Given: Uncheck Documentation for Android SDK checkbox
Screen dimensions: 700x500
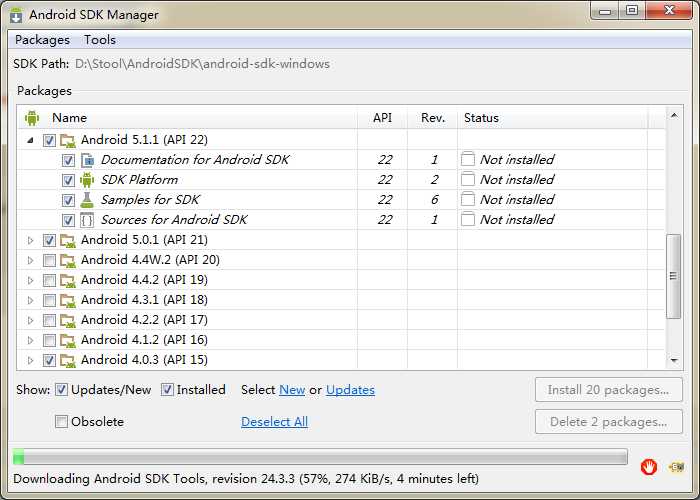Looking at the screenshot, I should coord(68,160).
